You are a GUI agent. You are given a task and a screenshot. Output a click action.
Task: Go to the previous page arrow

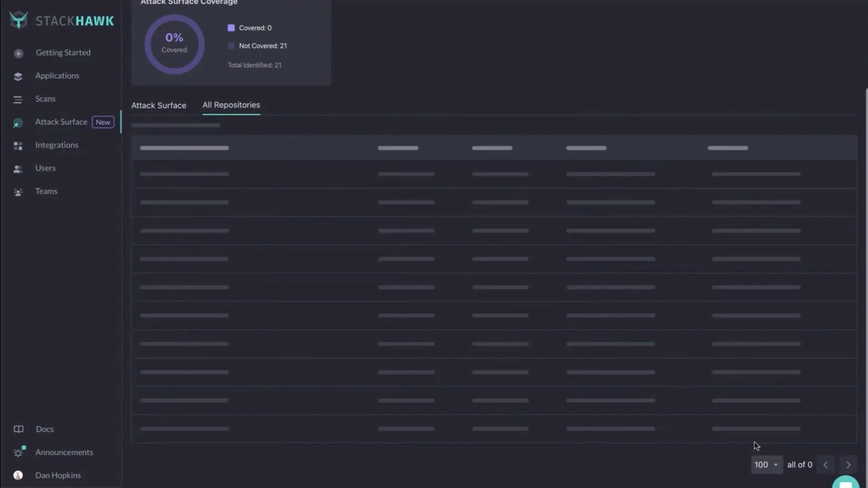coord(826,465)
